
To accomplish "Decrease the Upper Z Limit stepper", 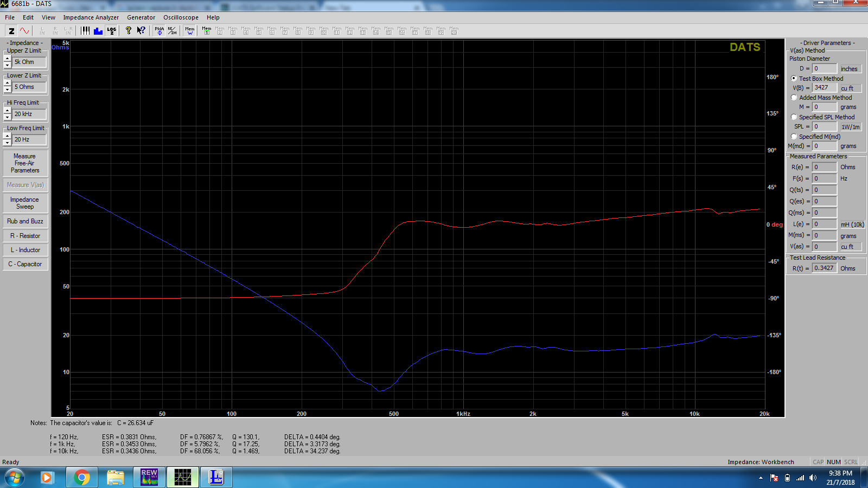I will point(8,65).
